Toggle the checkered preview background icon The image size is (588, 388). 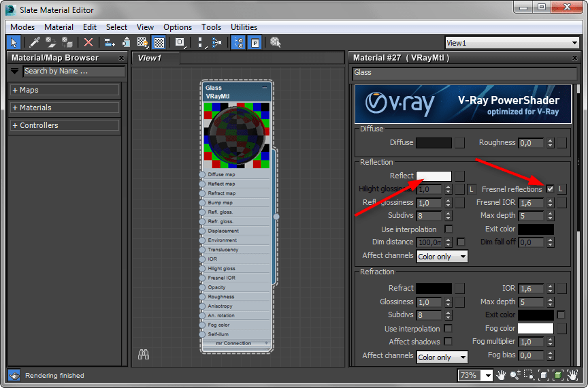click(159, 42)
